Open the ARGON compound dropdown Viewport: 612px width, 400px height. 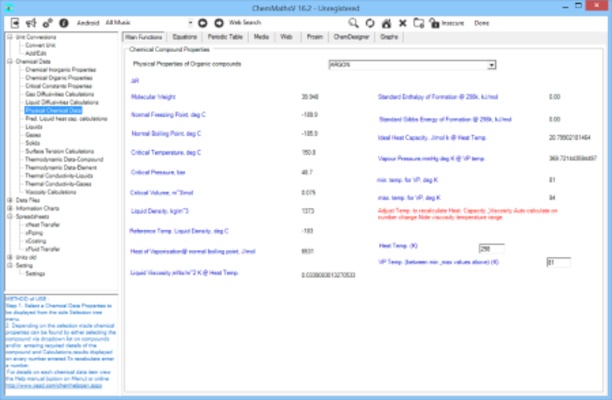[x=491, y=65]
